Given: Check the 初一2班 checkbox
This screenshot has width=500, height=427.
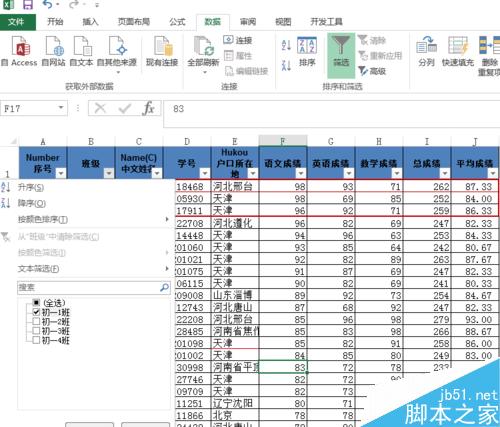Looking at the screenshot, I should click(36, 321).
